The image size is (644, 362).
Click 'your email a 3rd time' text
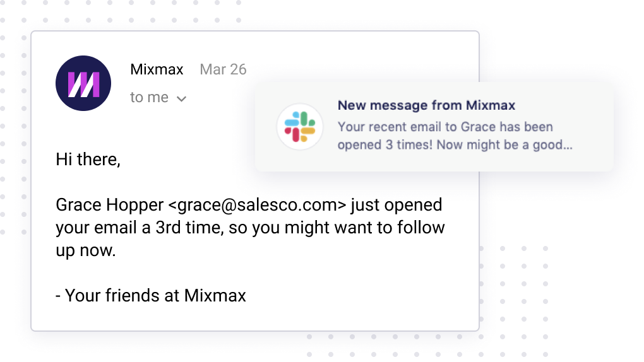140,228
